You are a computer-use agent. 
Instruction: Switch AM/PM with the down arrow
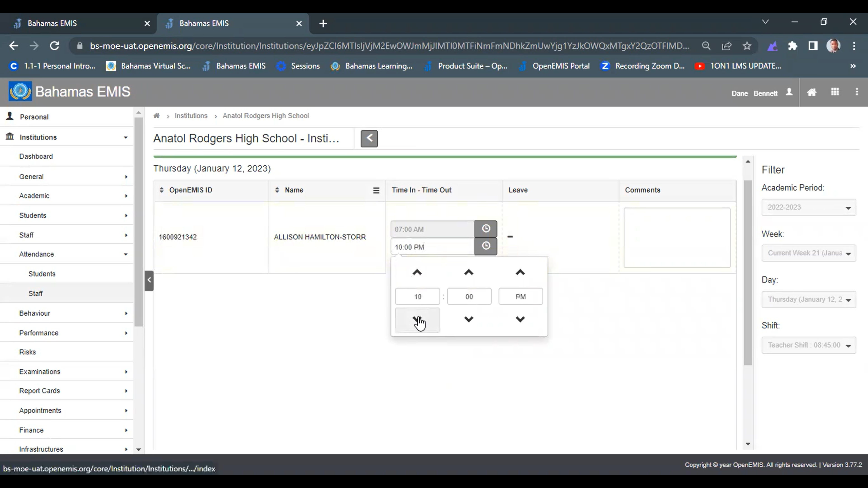click(520, 319)
